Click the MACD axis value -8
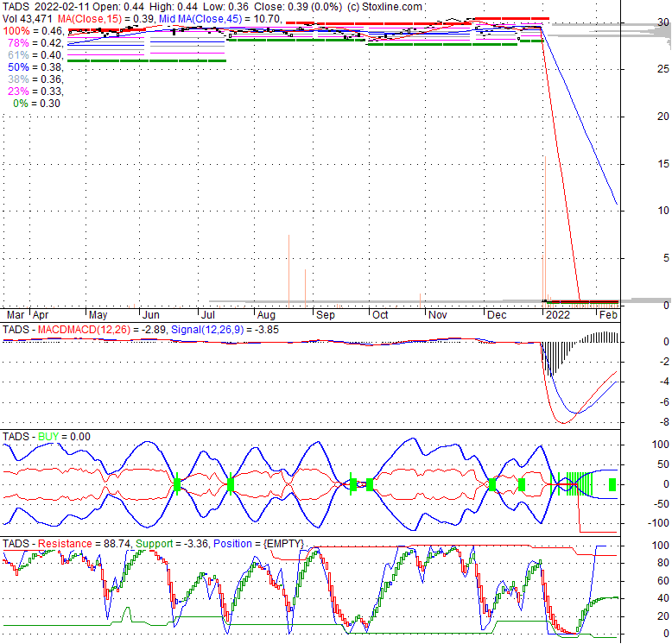Image resolution: width=672 pixels, height=644 pixels. tap(664, 422)
